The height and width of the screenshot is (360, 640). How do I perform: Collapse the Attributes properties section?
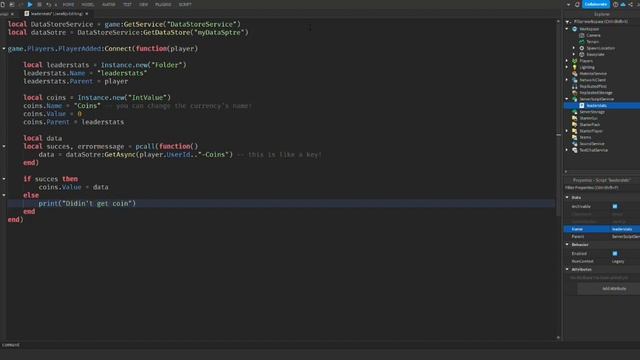567,269
